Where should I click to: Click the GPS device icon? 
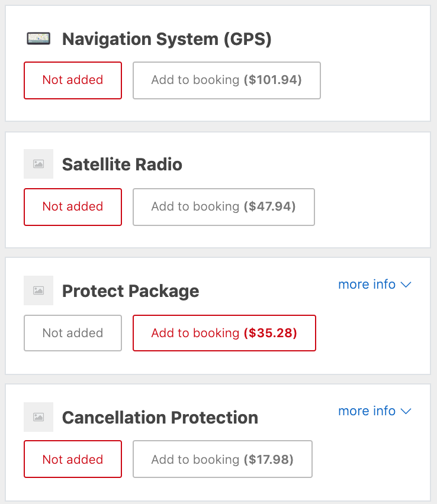point(38,38)
